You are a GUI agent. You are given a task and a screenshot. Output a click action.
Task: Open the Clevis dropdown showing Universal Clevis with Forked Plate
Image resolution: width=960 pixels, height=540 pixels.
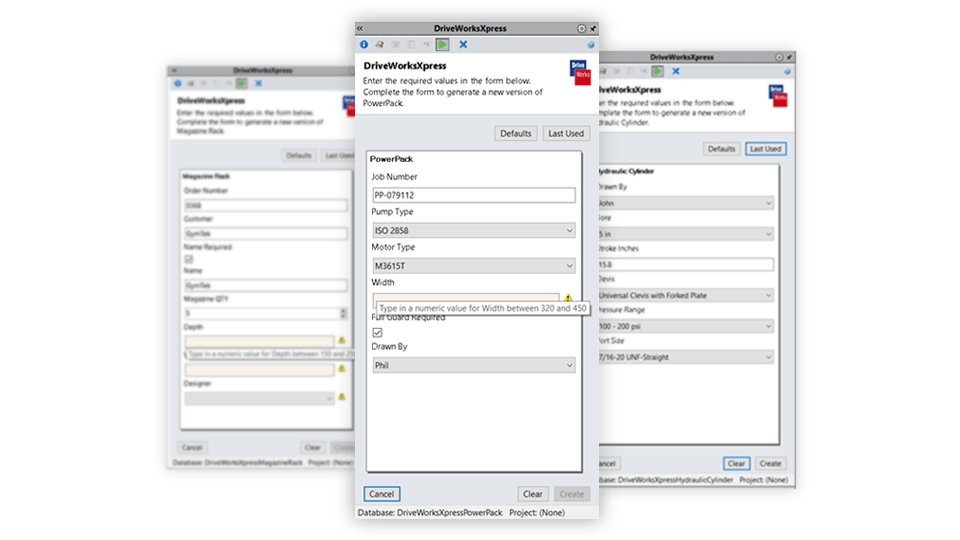coord(686,295)
